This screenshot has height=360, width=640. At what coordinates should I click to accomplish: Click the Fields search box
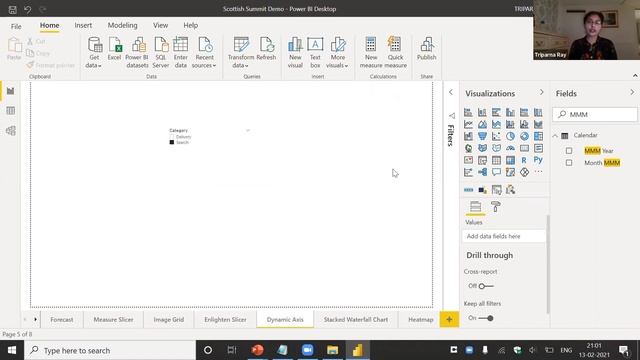click(x=595, y=115)
